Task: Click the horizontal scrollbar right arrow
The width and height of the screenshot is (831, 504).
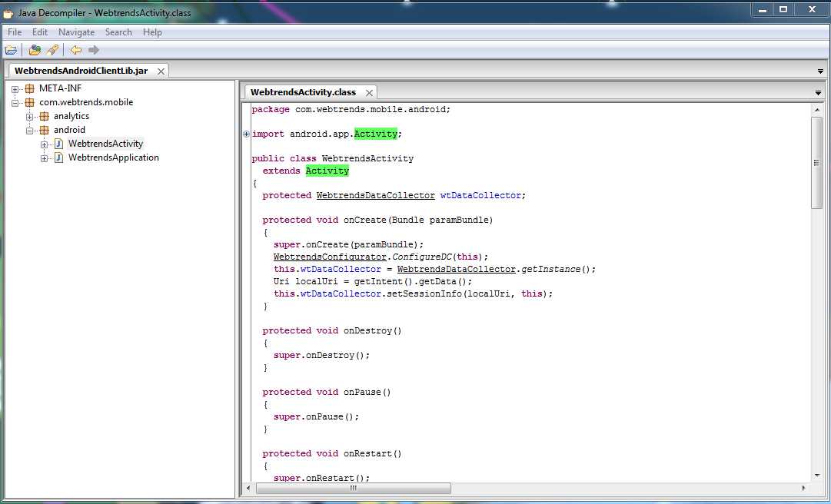Action: (x=803, y=488)
